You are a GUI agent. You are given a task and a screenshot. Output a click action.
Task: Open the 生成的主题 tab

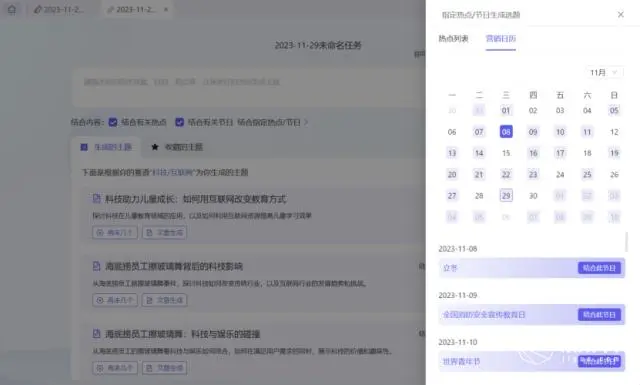106,147
